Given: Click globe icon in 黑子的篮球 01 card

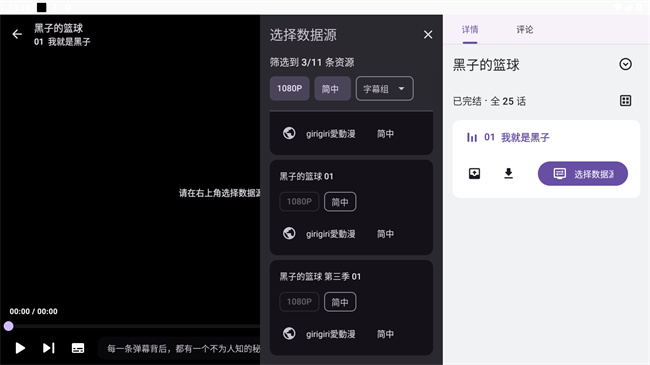Looking at the screenshot, I should [x=289, y=234].
